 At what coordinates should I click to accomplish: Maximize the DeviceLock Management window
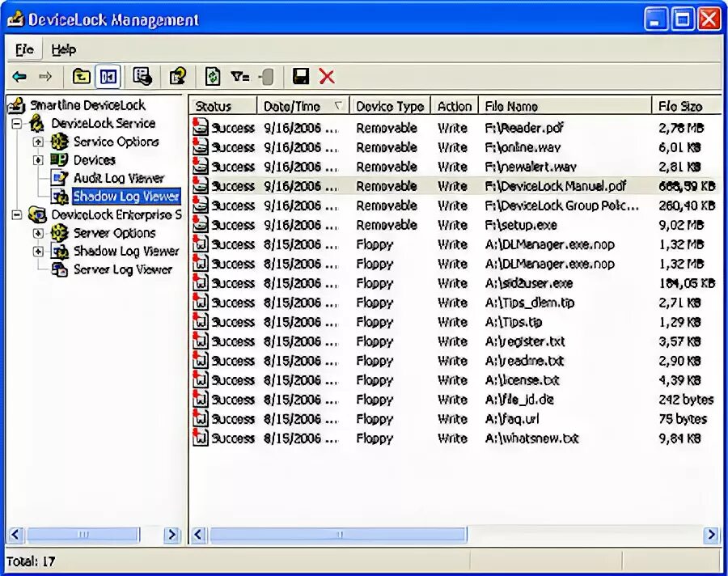coord(683,19)
